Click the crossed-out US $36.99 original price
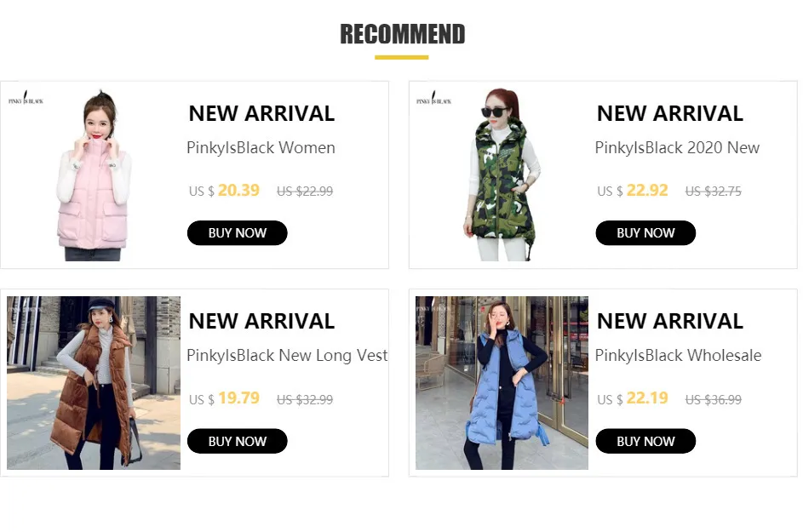Viewport: 803px width, 532px height. click(714, 399)
